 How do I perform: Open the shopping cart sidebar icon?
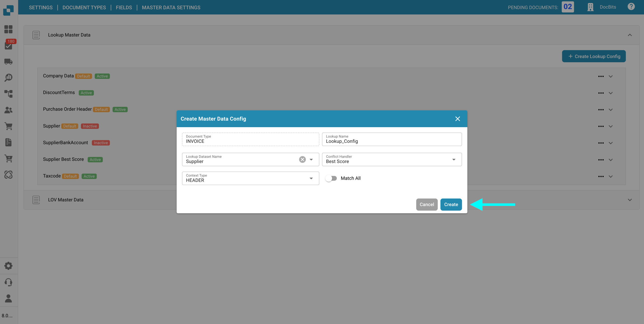point(8,126)
